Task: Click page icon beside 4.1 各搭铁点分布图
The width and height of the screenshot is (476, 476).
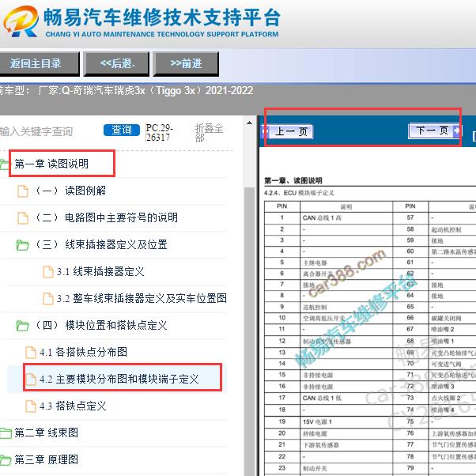Action: [x=31, y=353]
